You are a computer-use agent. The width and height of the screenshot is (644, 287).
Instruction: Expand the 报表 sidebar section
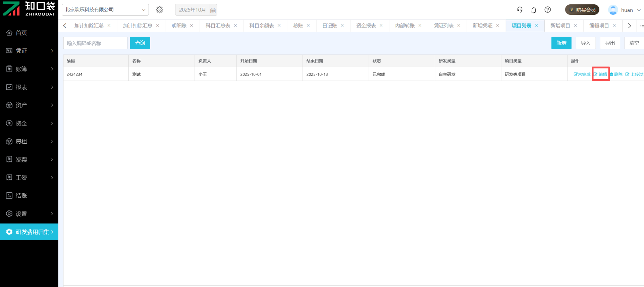point(29,87)
